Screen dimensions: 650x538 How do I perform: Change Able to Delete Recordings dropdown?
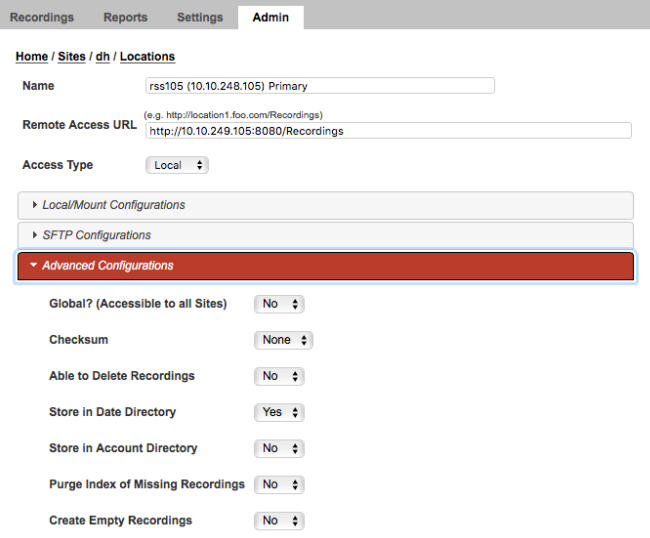(x=279, y=376)
